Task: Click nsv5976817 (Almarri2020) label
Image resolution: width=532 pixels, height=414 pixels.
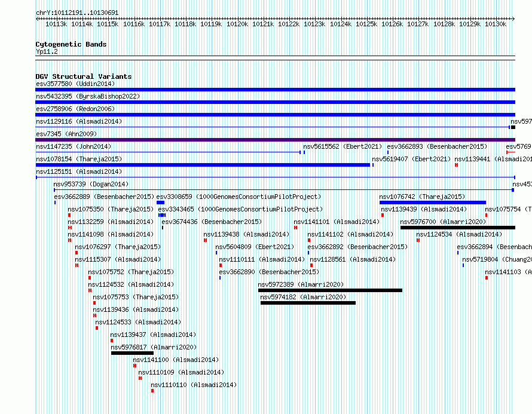Action: [154, 347]
